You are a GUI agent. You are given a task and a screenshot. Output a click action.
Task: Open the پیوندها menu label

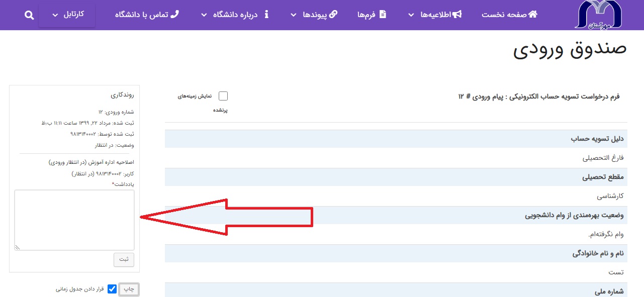314,15
